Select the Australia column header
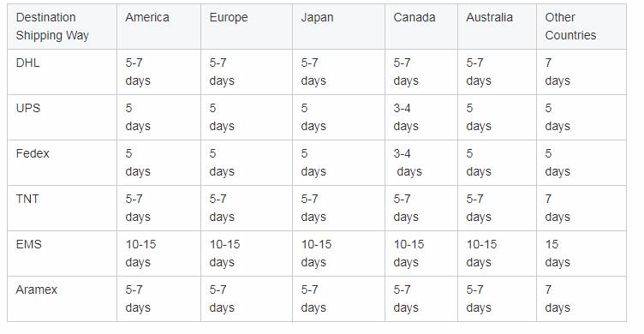The height and width of the screenshot is (334, 644). pyautogui.click(x=497, y=27)
